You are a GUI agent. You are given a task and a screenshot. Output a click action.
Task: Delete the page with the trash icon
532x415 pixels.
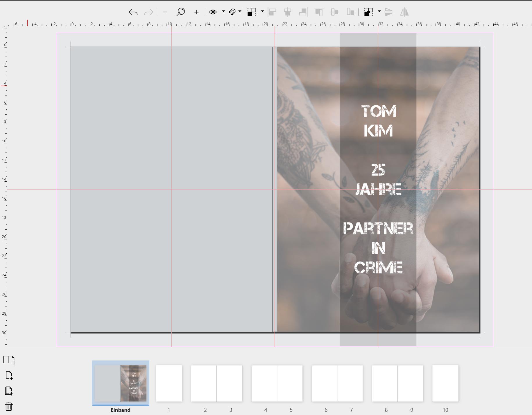9,406
